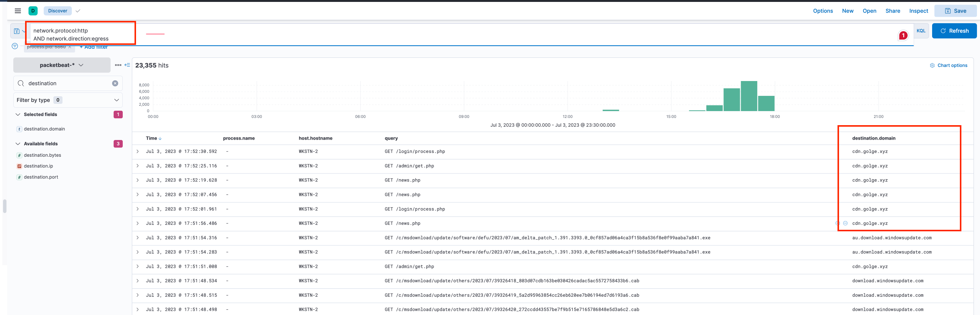Open the hamburger navigation menu

(x=17, y=11)
